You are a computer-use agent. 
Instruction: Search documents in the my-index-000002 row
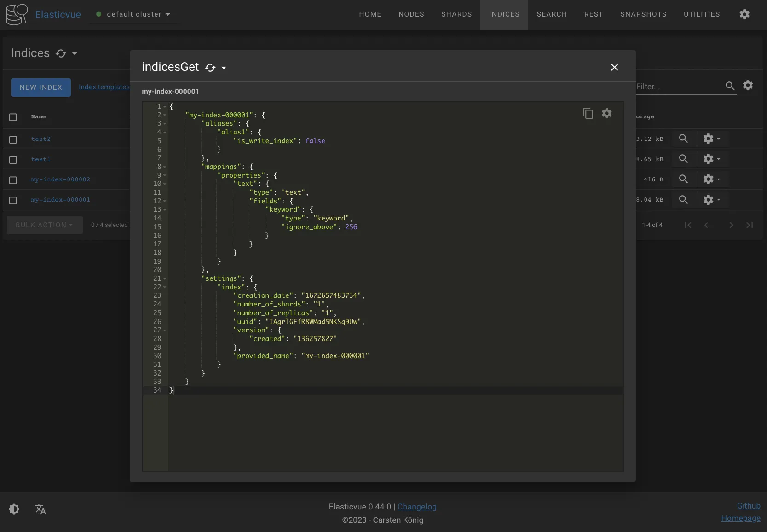(684, 179)
